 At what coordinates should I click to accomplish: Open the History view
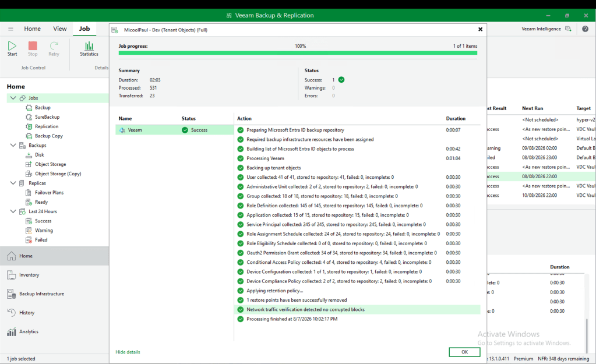(54, 313)
